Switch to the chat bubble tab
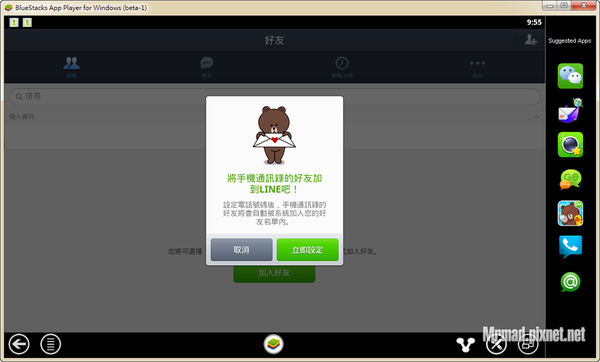The image size is (600, 362). point(207,67)
